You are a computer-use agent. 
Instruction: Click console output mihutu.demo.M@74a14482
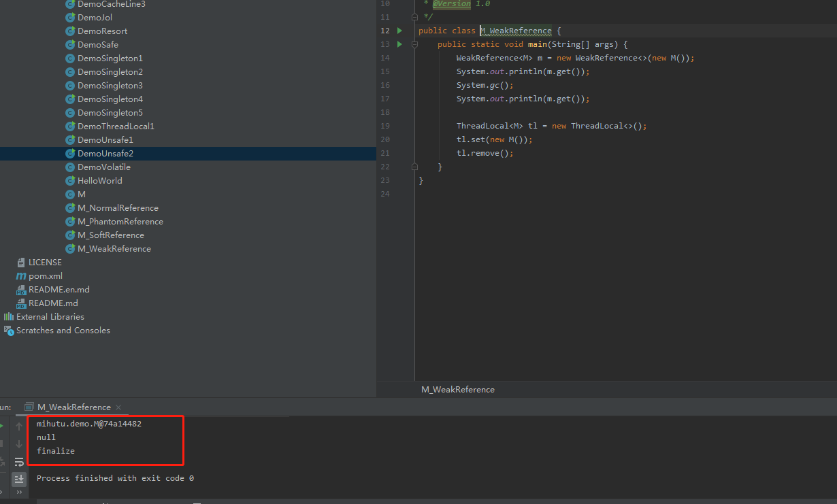pos(89,424)
